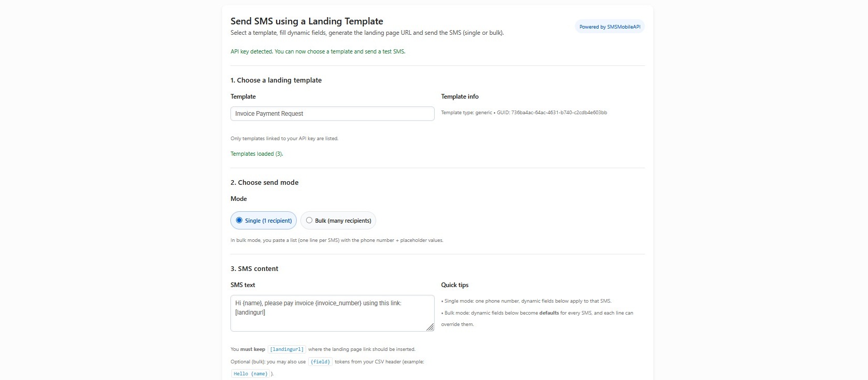
Task: Click the 'Bulk mode: dynamic fields' tip
Action: tap(537, 318)
